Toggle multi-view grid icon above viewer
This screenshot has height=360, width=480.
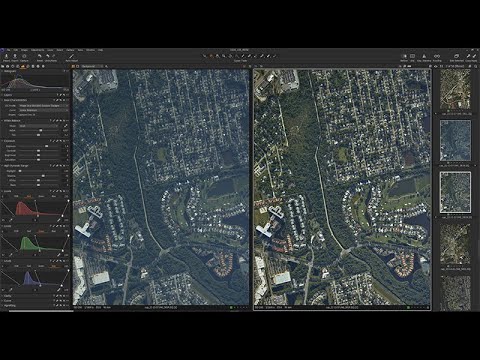73,66
